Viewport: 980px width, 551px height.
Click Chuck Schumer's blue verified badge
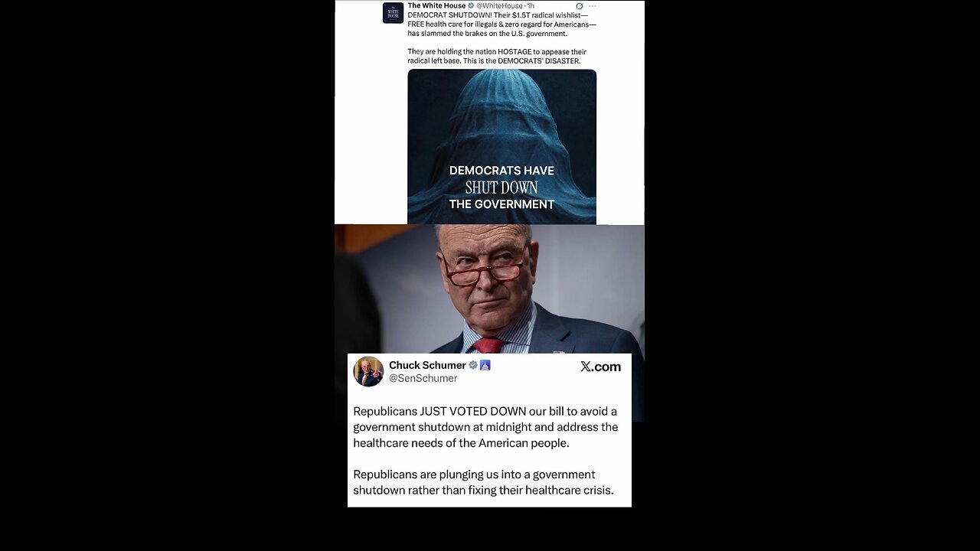[473, 365]
